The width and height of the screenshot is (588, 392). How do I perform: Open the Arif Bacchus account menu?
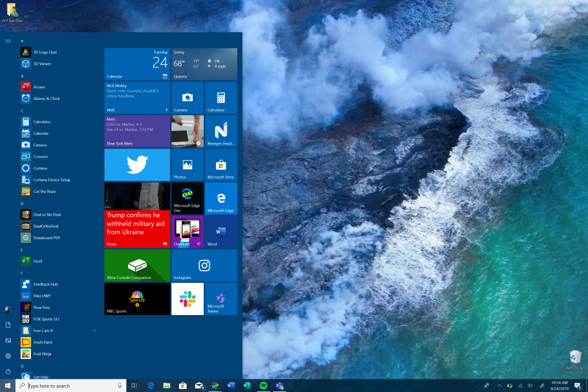click(7, 308)
